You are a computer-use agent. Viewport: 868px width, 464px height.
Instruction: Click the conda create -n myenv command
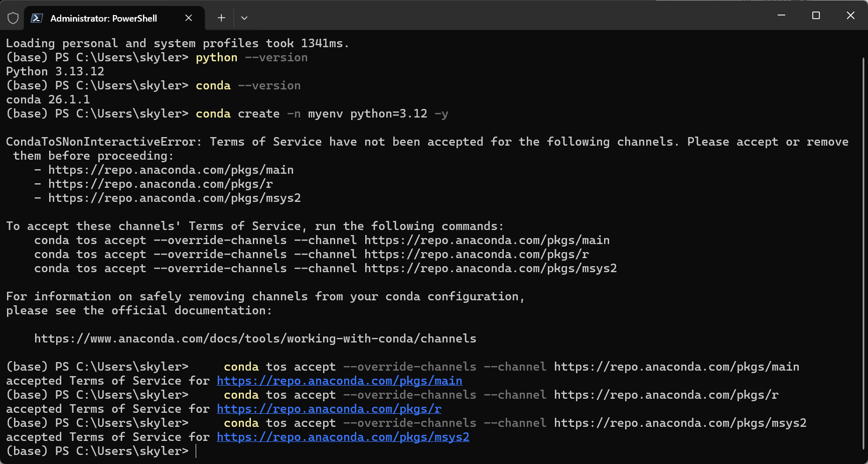321,114
